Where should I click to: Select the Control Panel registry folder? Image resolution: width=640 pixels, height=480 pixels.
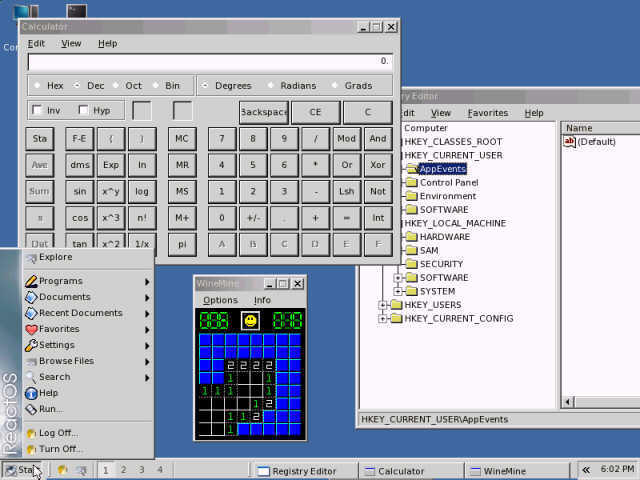(448, 183)
